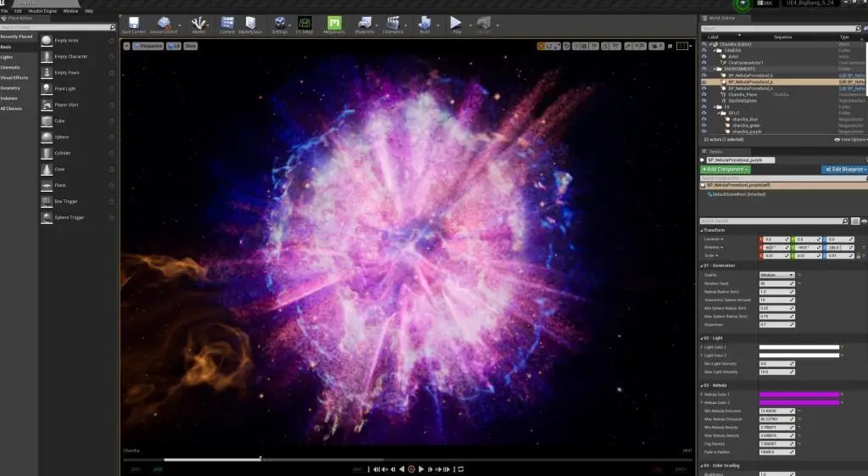
Task: Click the green Add Component button
Action: [x=725, y=170]
